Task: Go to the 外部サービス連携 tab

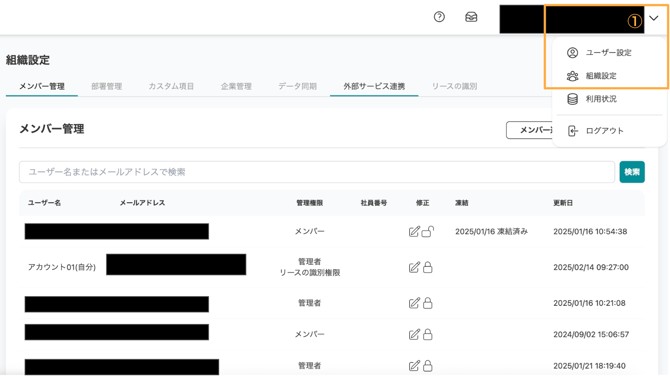Action: point(374,86)
